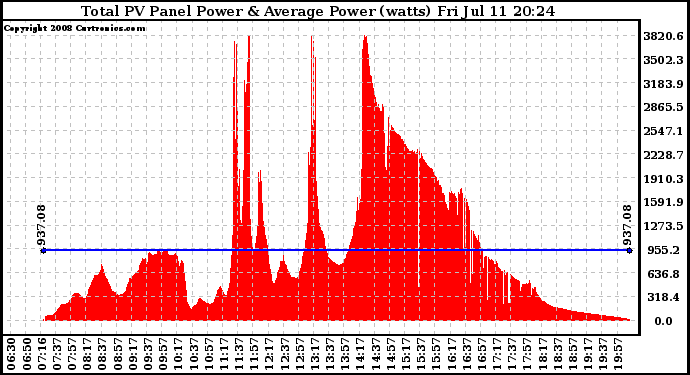Viewport: 690px width, 375px height.
Task: Click the 0.0 y-axis value
Action: (664, 321)
